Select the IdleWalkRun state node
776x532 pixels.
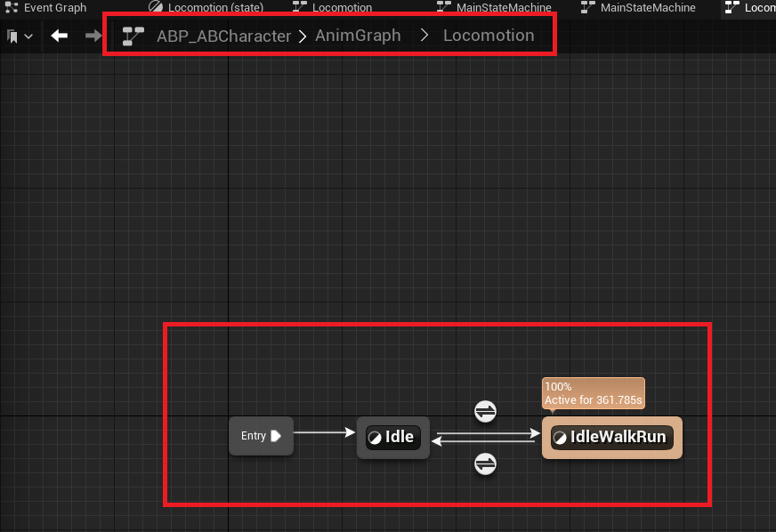pyautogui.click(x=612, y=438)
